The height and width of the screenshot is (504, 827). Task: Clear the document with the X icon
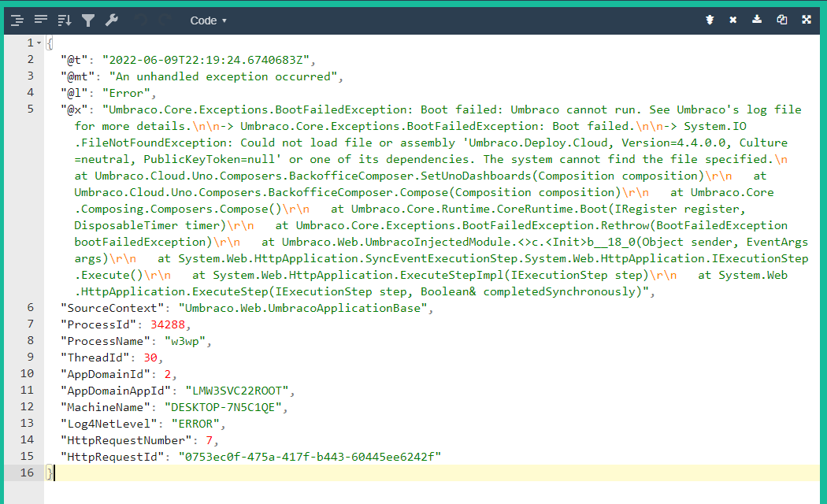click(732, 20)
